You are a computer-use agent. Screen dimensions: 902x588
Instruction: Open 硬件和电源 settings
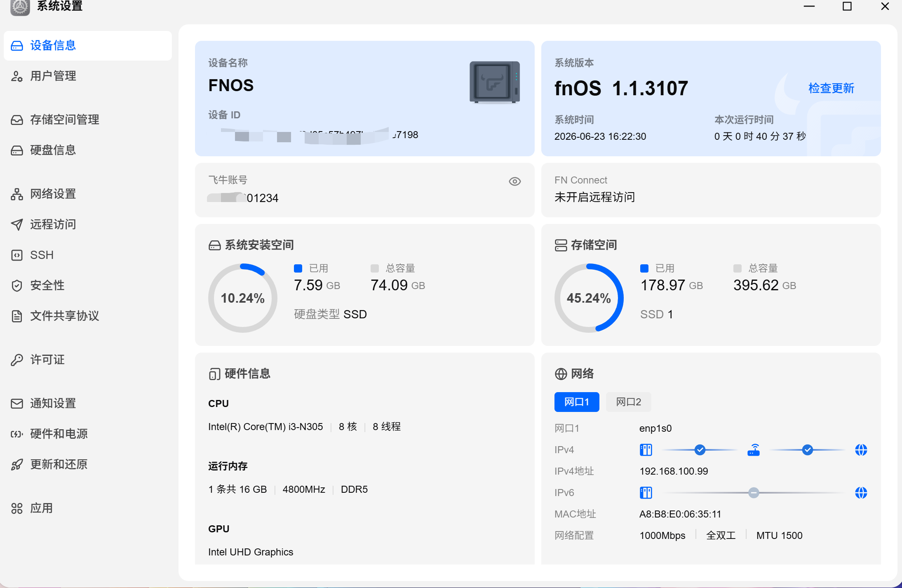click(88, 434)
